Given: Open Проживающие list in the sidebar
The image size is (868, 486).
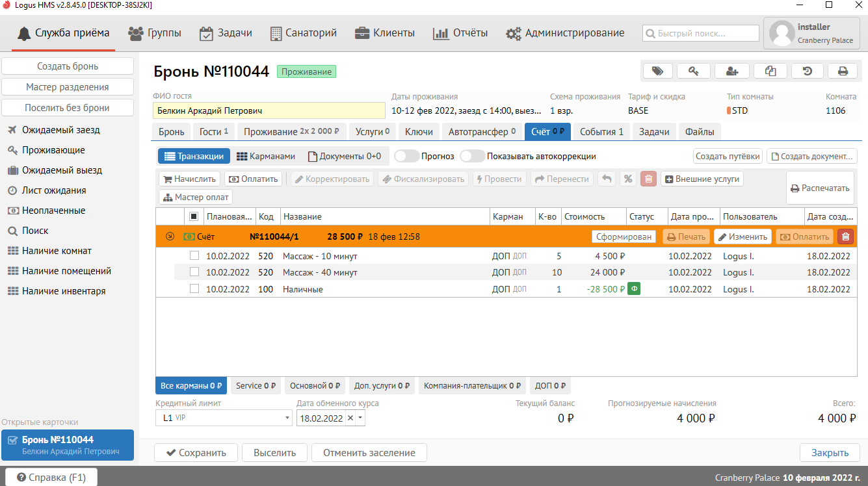Looking at the screenshot, I should click(53, 150).
